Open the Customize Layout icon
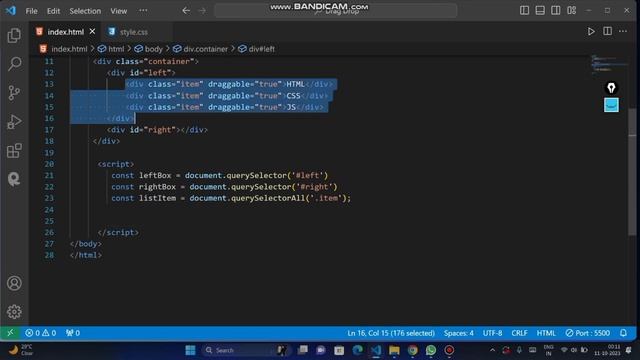The width and height of the screenshot is (640, 360). coord(571,11)
